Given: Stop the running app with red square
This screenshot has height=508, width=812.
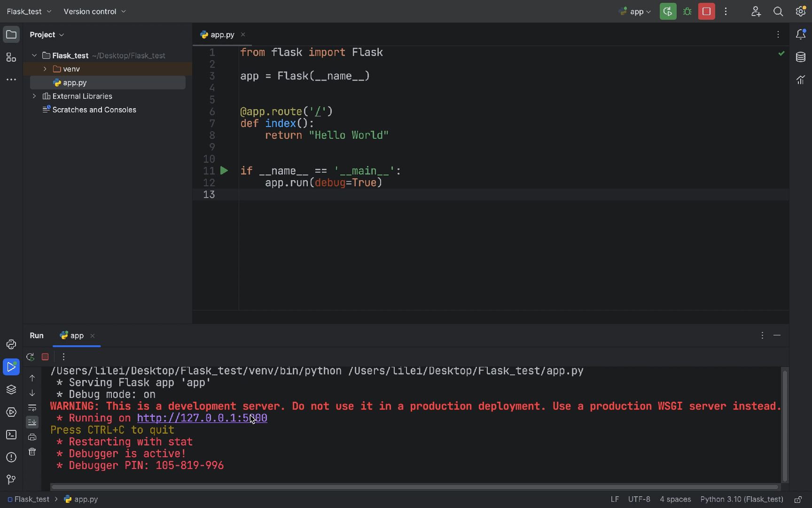Looking at the screenshot, I should tap(706, 12).
